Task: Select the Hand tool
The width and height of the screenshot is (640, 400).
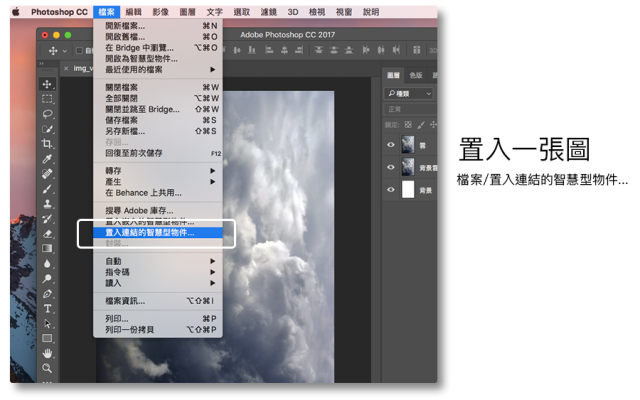Action: click(x=47, y=353)
